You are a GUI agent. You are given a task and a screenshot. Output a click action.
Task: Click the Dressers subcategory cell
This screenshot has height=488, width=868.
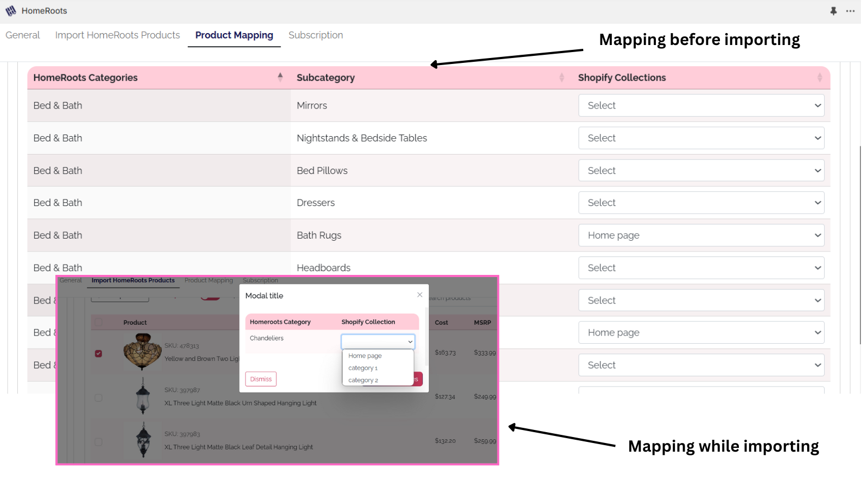coord(316,203)
